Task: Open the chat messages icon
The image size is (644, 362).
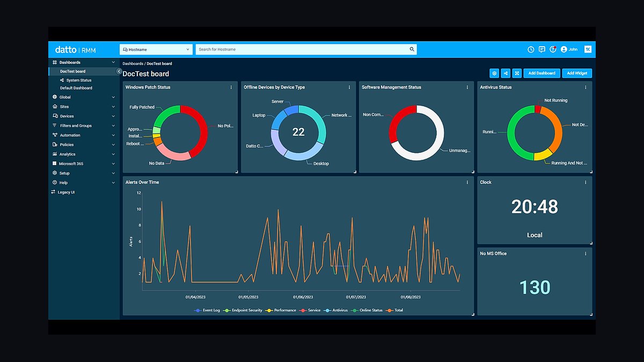Action: click(542, 49)
